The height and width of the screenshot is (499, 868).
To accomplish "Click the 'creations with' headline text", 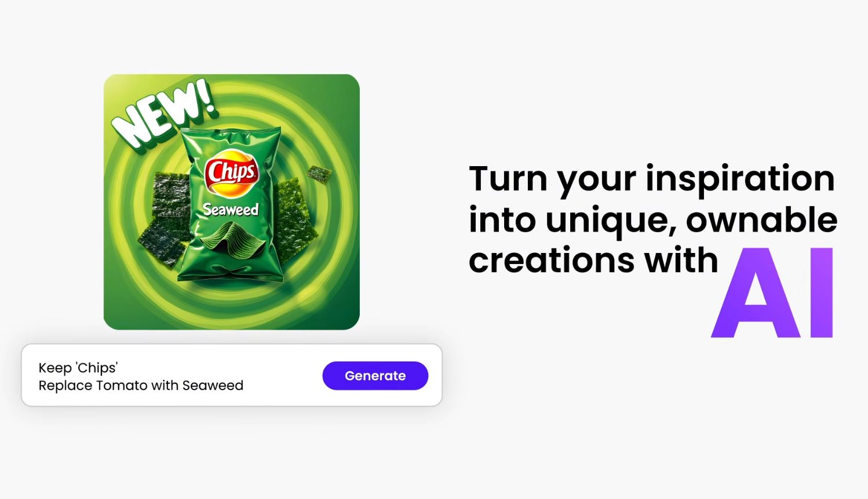I will 593,260.
